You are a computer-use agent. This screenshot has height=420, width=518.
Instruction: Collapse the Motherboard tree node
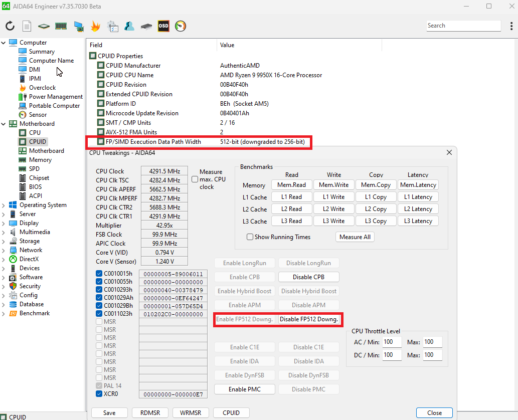tap(4, 124)
